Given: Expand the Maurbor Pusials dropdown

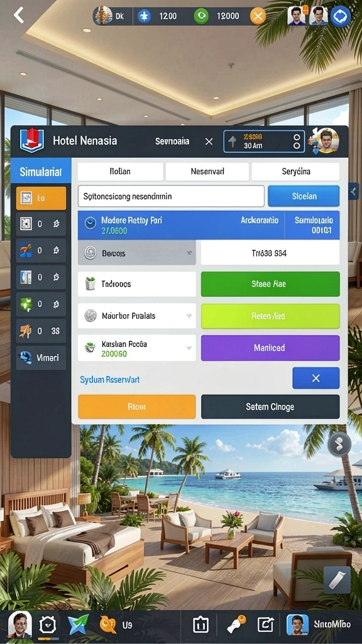Looking at the screenshot, I should (189, 316).
